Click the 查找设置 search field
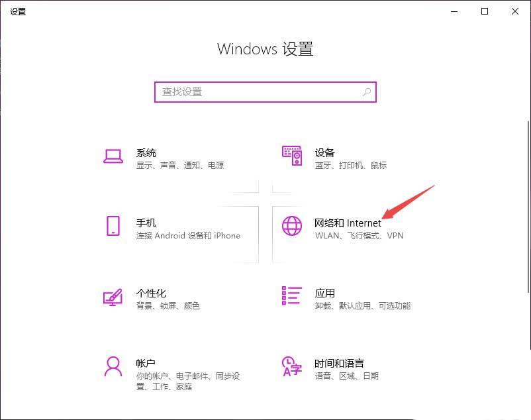Viewport: 531px width, 420px height. coord(265,92)
